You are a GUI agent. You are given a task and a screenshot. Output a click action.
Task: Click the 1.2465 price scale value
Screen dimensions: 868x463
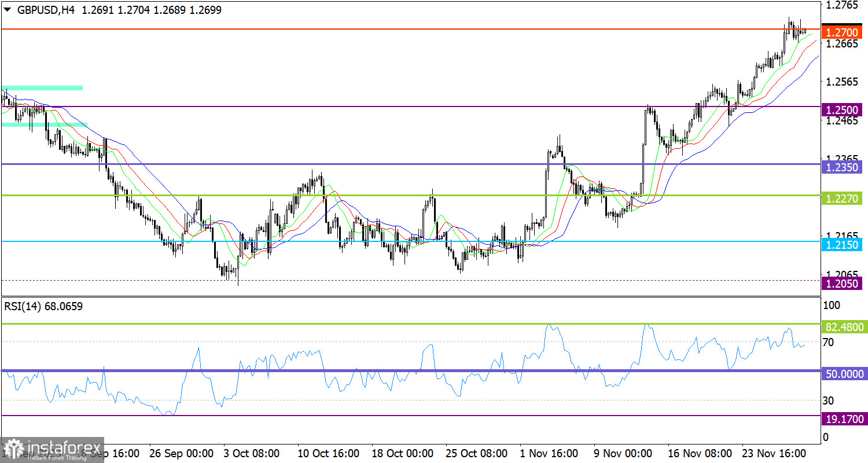[841, 120]
